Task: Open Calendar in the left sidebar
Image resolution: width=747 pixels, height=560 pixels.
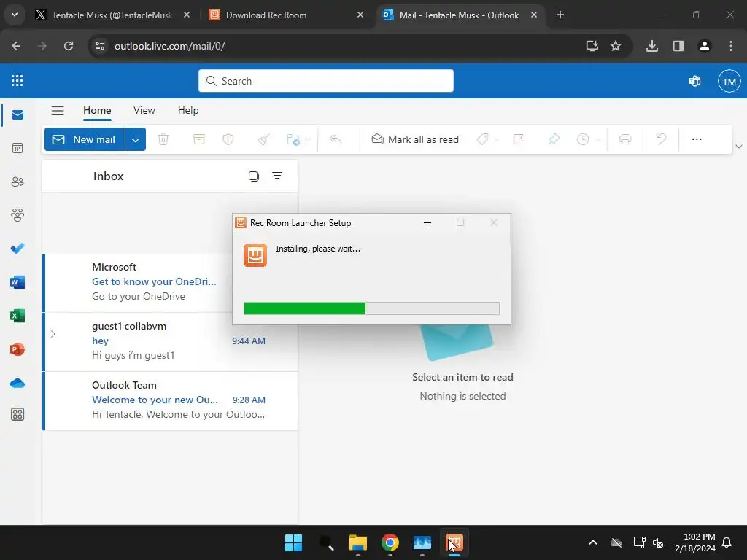Action: pos(18,148)
